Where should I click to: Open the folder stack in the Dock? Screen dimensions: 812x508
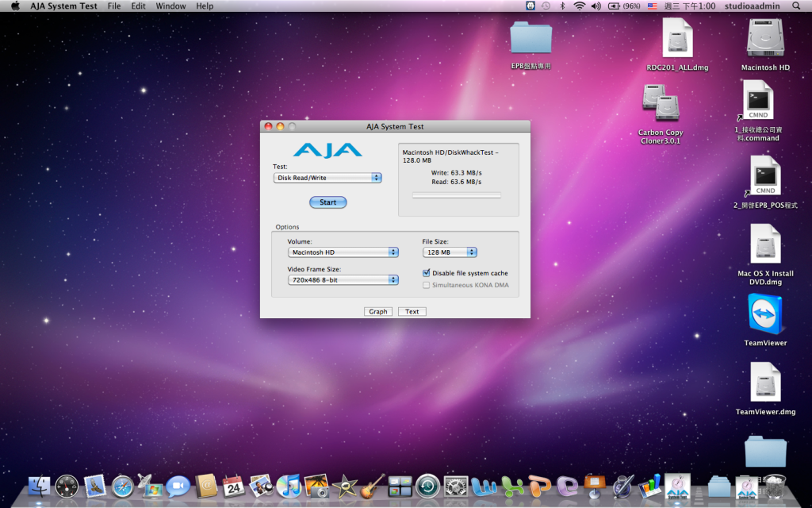click(719, 487)
